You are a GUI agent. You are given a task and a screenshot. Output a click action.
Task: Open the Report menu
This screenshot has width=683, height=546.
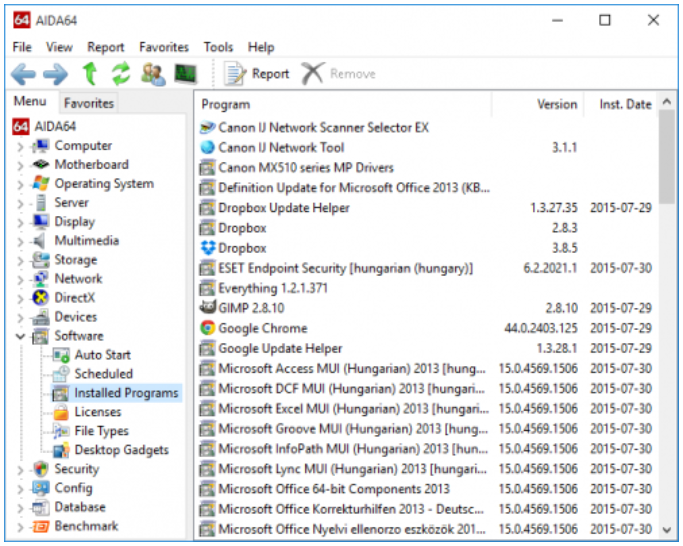(x=105, y=47)
